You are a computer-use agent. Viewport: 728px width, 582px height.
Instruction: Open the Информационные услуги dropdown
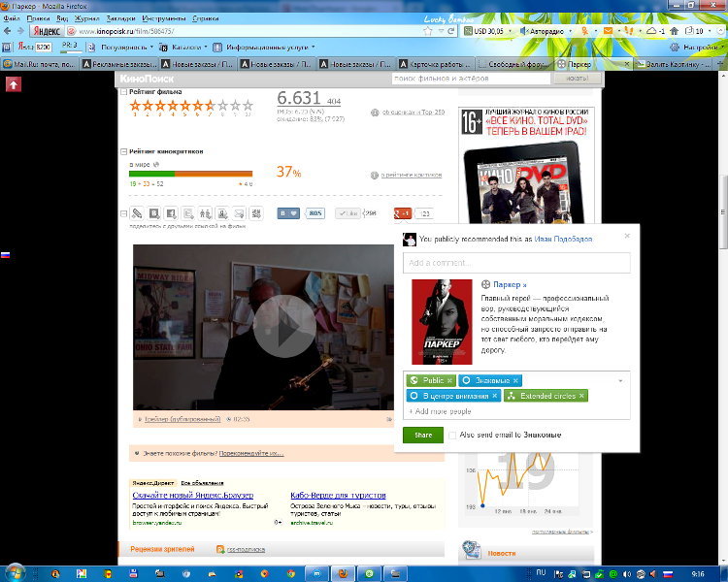tap(264, 48)
